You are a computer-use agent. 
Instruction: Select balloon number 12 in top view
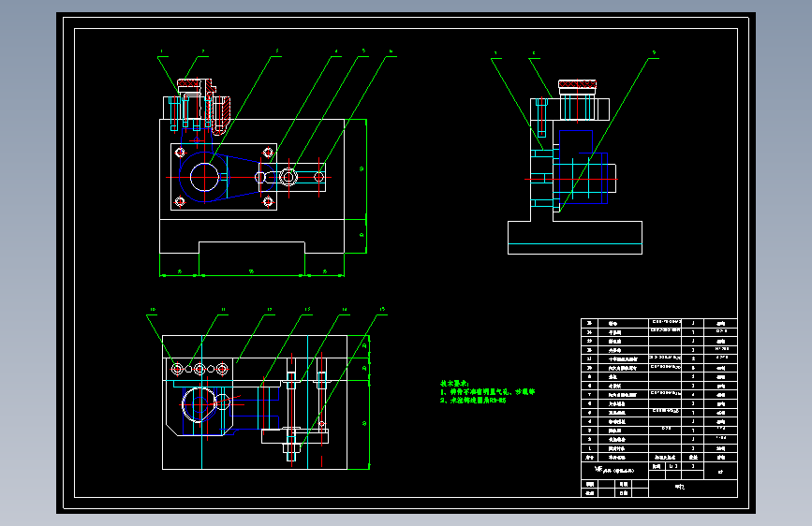click(x=270, y=310)
